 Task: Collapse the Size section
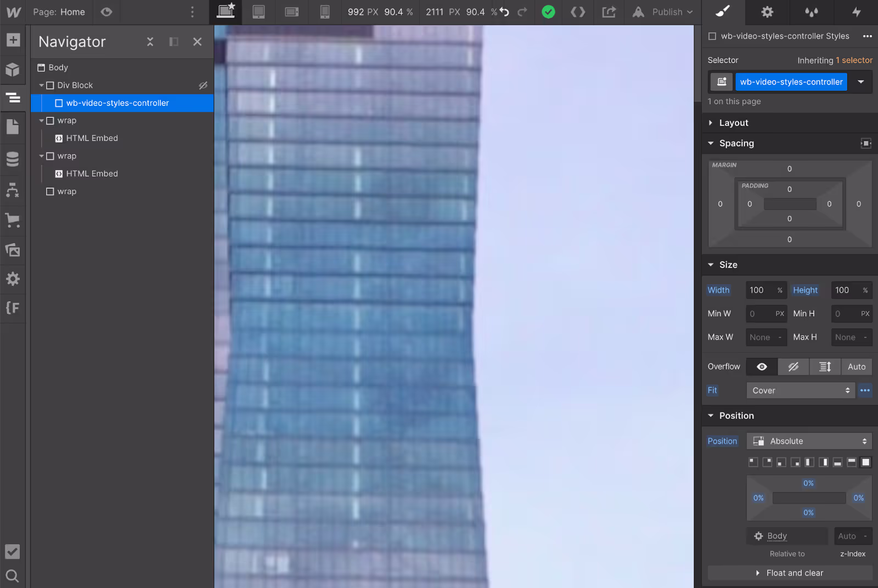coord(711,265)
